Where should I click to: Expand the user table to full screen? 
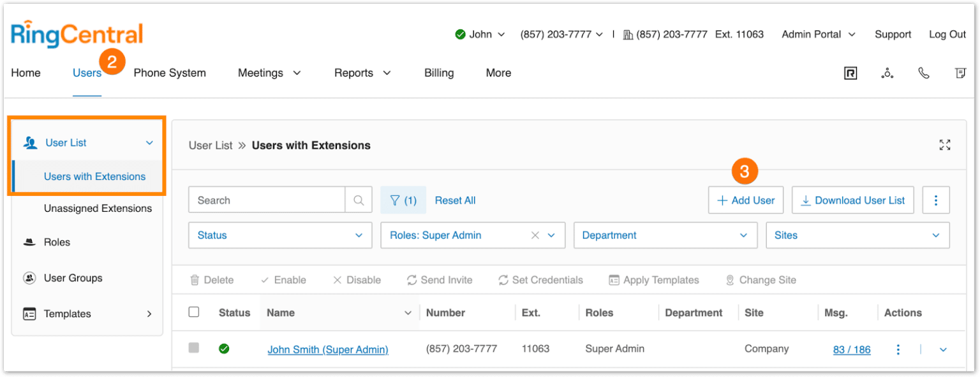(945, 145)
